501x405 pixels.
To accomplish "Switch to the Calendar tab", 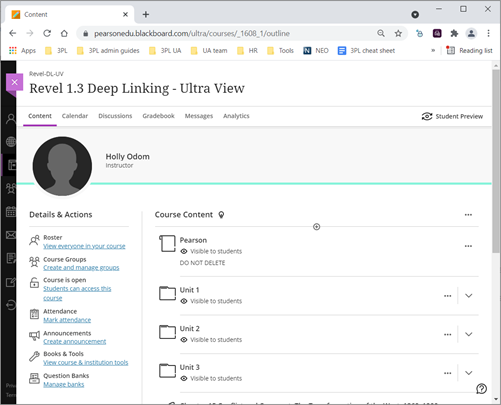I will click(75, 116).
